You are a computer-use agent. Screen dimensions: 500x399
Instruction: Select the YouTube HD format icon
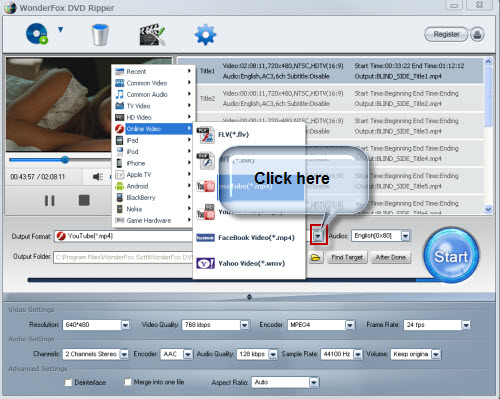[x=206, y=212]
